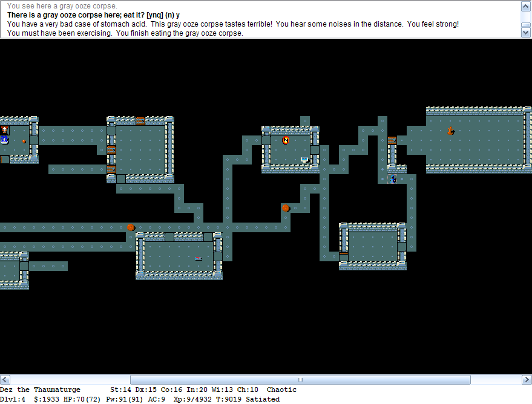Click the 'Chaotic' alignment text
Screen dimensions: 532x404
tap(281, 389)
